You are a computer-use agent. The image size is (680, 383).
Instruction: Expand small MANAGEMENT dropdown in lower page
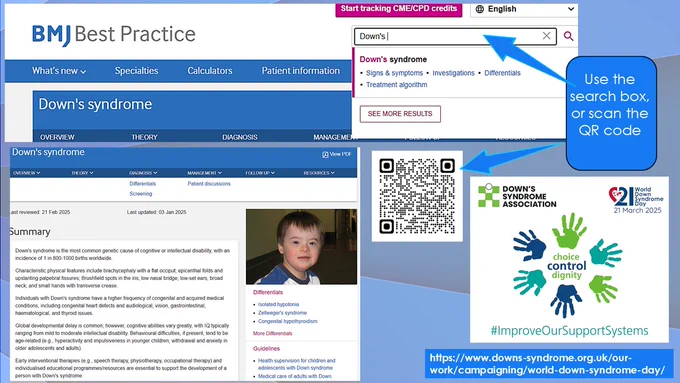204,173
